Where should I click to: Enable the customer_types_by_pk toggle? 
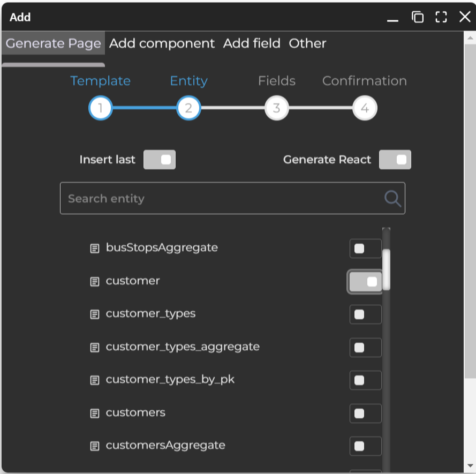pyautogui.click(x=366, y=380)
